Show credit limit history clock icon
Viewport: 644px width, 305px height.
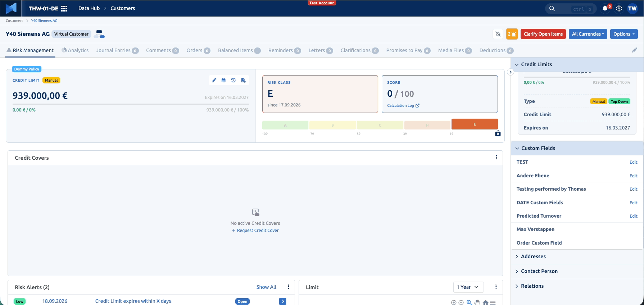(x=233, y=81)
